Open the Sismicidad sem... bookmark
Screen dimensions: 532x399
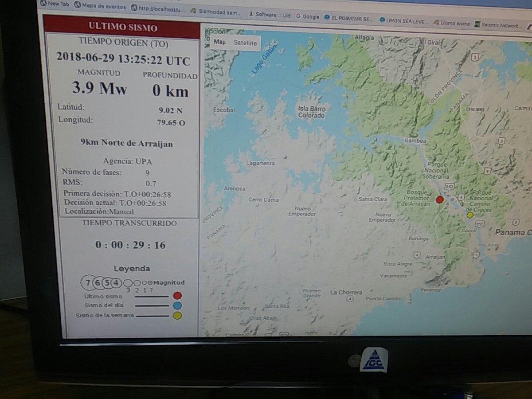(216, 12)
